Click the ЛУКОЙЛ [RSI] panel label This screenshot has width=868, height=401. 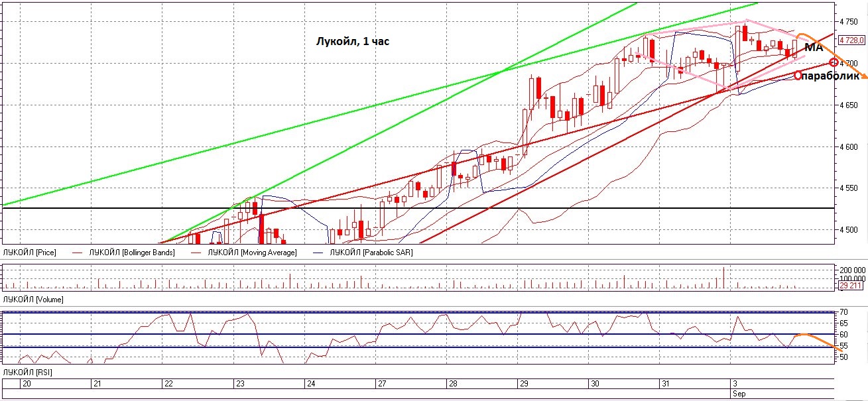[28, 372]
